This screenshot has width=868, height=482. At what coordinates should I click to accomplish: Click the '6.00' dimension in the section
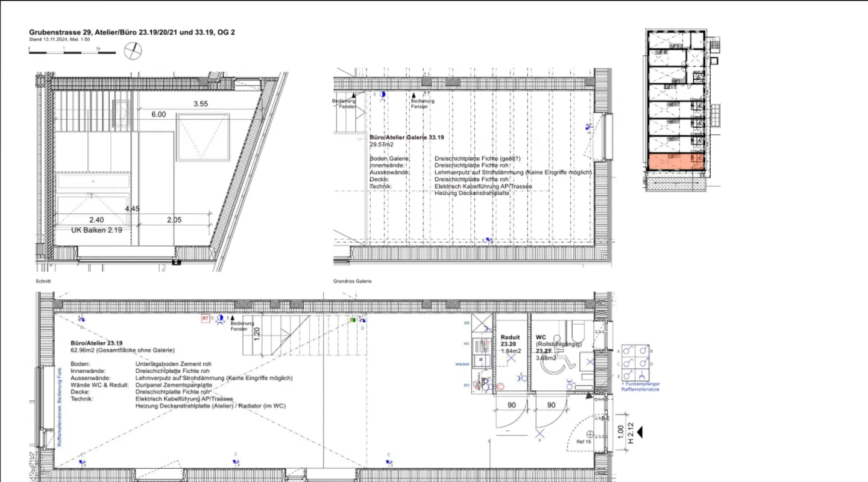point(158,114)
